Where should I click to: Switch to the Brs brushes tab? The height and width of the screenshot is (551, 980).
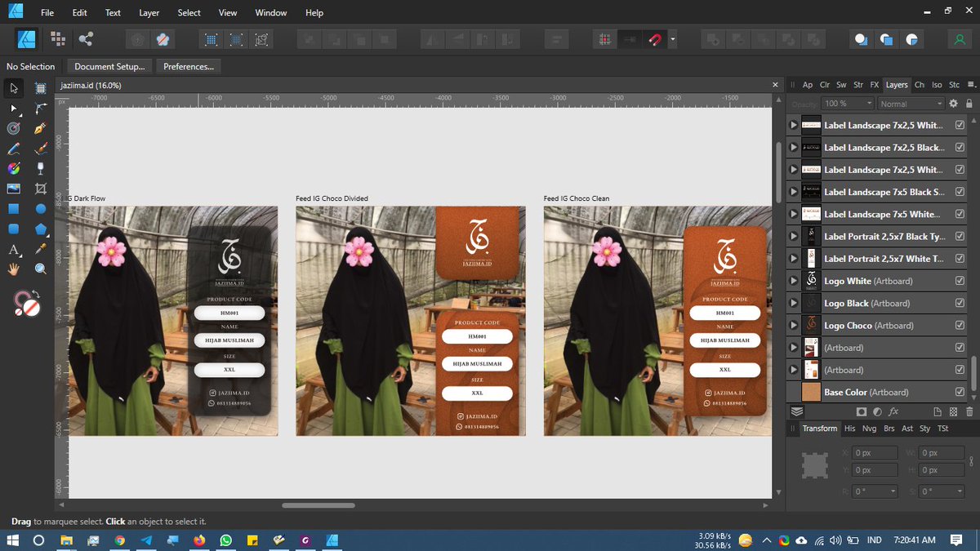(x=889, y=428)
